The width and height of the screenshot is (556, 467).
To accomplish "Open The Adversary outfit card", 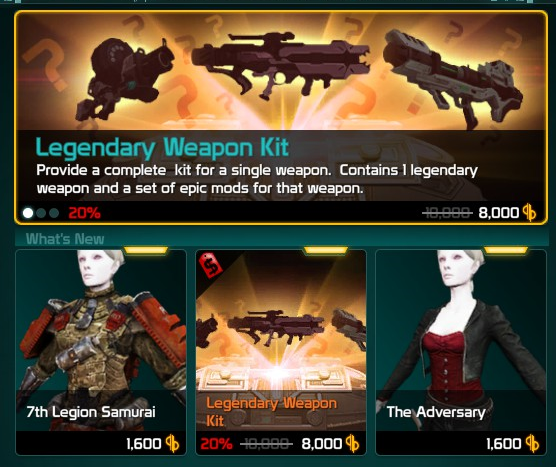I will tap(461, 352).
